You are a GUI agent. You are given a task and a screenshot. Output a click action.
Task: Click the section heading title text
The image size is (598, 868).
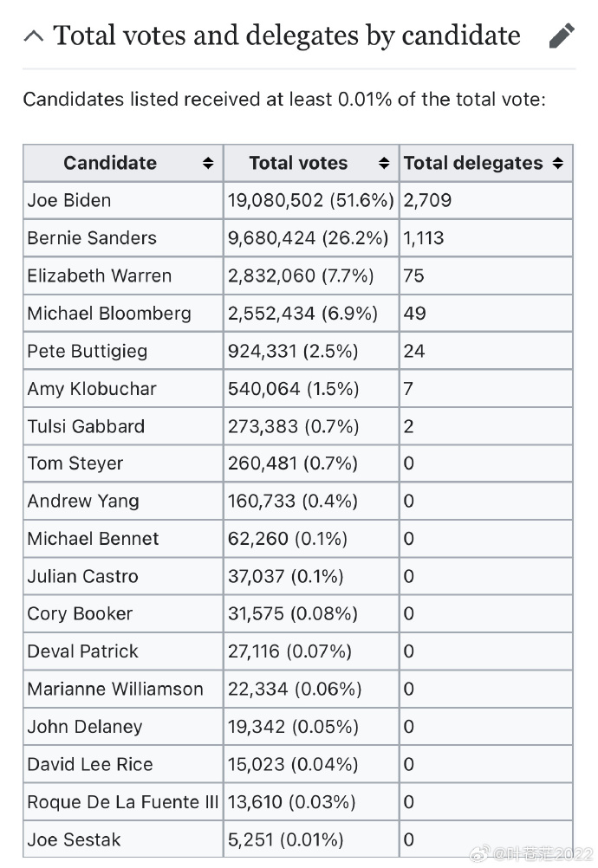pos(287,36)
